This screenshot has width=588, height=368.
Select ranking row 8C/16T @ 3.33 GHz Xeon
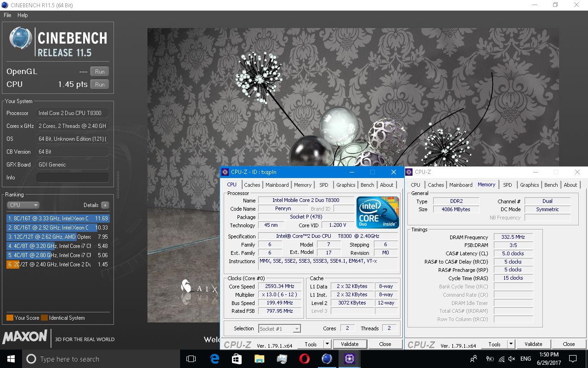[x=58, y=218]
